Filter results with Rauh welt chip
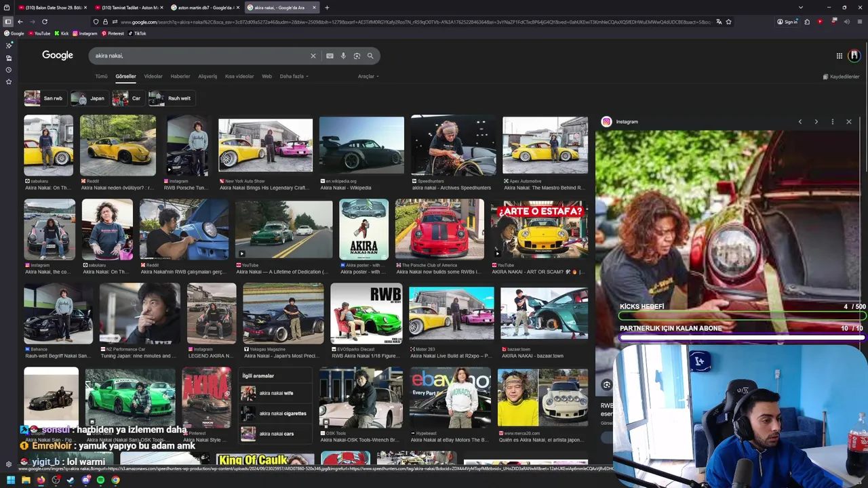The image size is (868, 488). [x=171, y=98]
